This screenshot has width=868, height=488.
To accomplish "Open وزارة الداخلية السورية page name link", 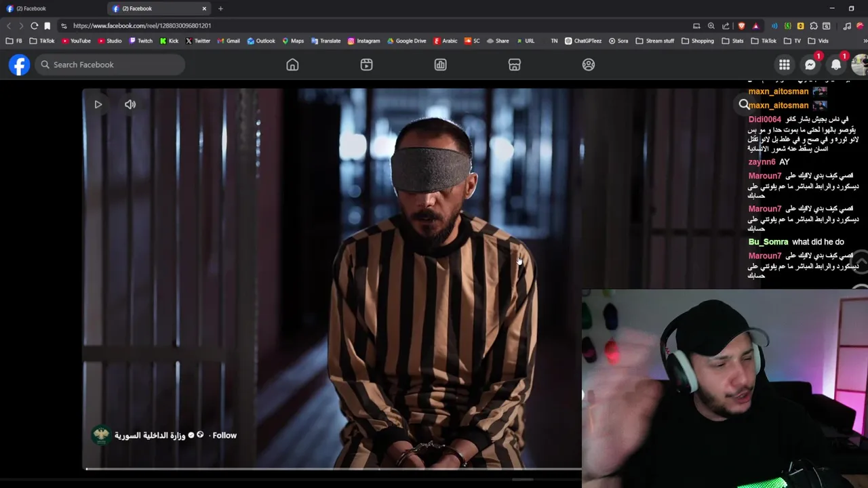I will pos(150,435).
